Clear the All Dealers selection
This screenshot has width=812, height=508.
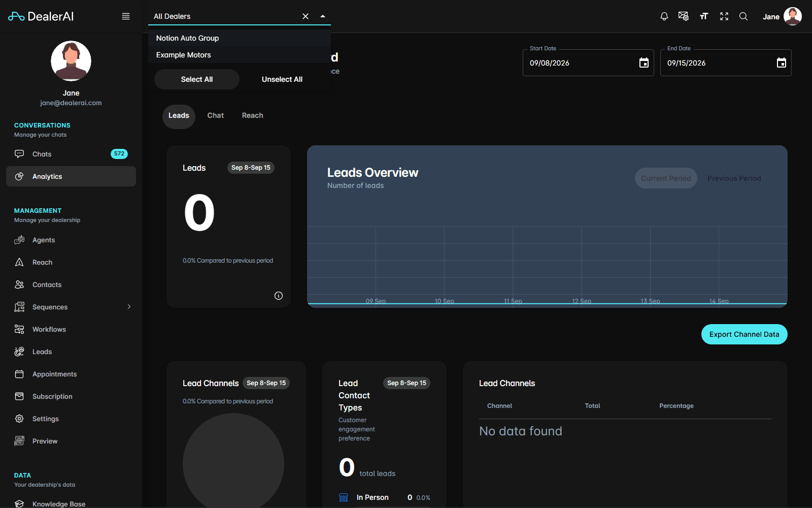click(x=306, y=16)
